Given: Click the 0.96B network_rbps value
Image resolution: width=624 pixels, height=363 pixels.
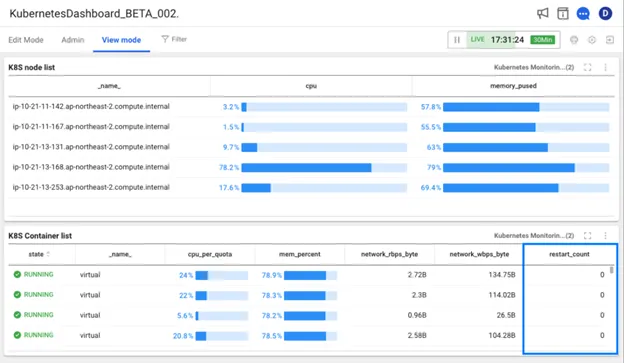Looking at the screenshot, I should [417, 315].
